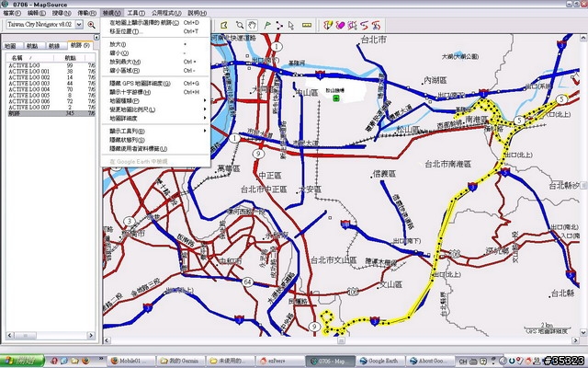Expand the 地圖種類(P) submenu

click(155, 100)
